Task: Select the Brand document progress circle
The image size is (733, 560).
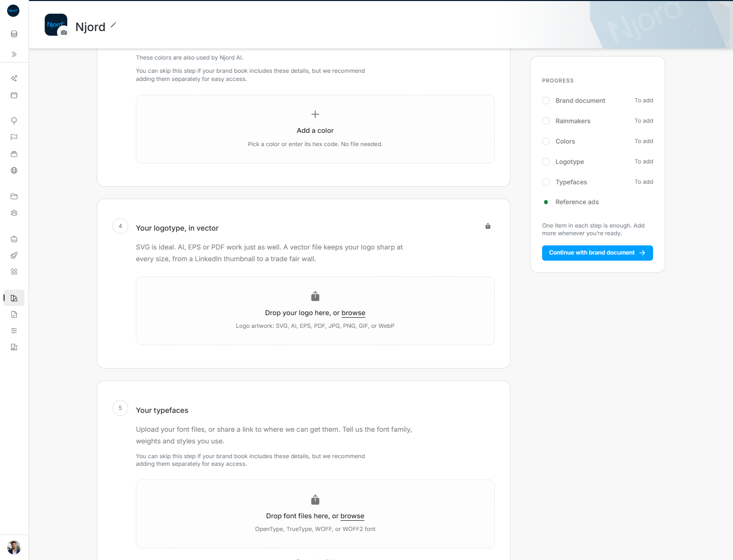Action: [546, 101]
